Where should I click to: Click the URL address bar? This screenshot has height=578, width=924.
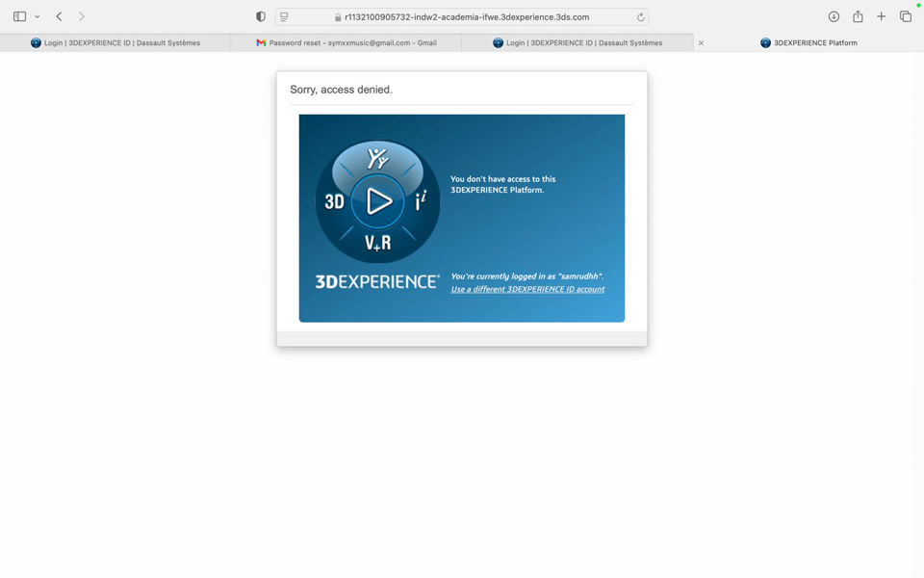click(x=461, y=17)
